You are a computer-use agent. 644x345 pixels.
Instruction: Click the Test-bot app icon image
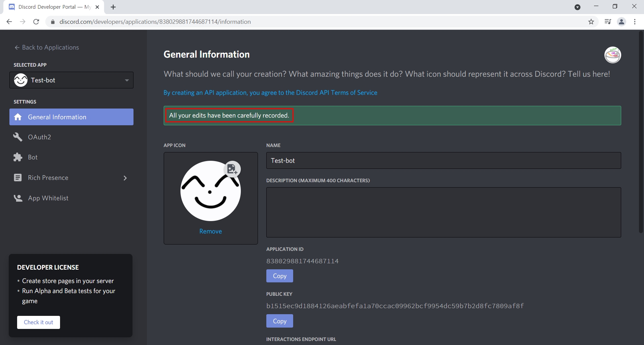211,191
